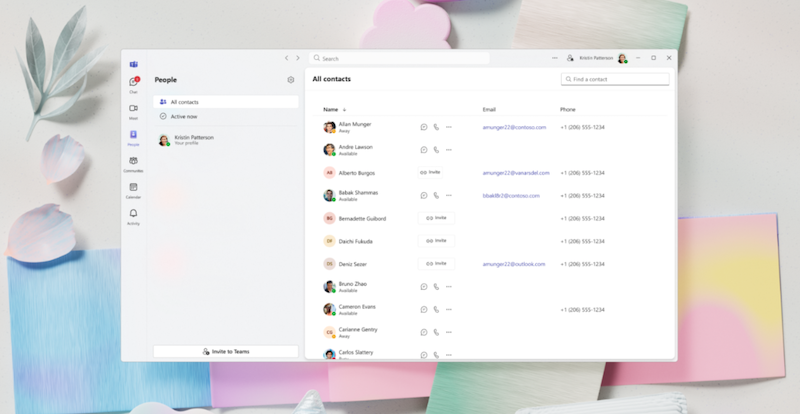This screenshot has width=800, height=414.
Task: Call Cameron Evans using phone icon
Action: pos(436,309)
